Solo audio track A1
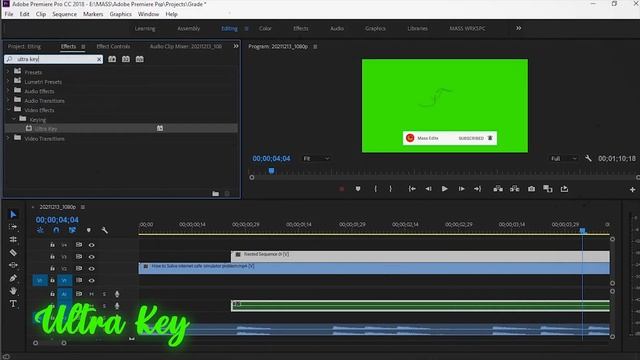Image resolution: width=640 pixels, height=360 pixels. coord(104,294)
